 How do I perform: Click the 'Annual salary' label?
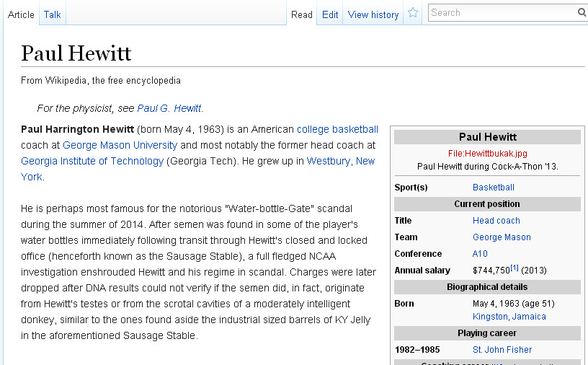422,271
